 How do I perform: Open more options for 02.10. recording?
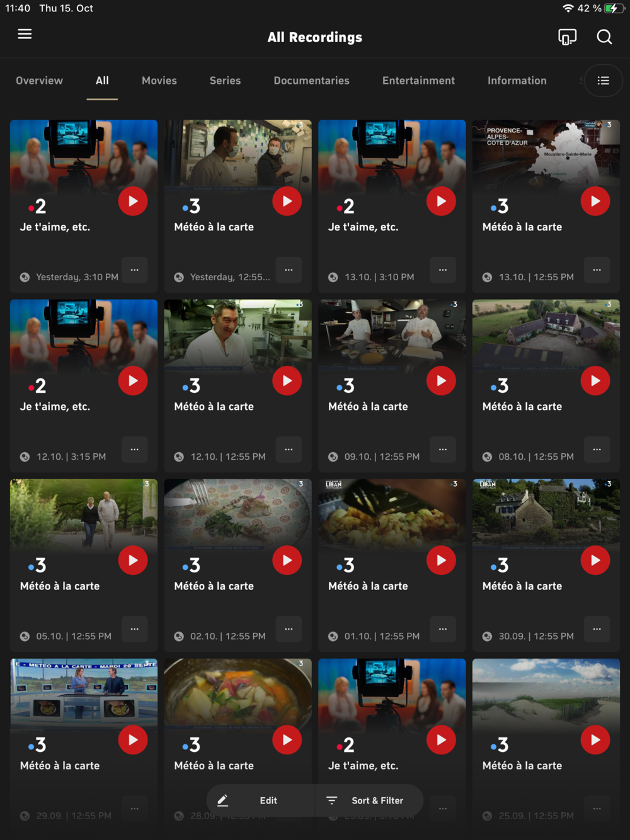point(289,629)
